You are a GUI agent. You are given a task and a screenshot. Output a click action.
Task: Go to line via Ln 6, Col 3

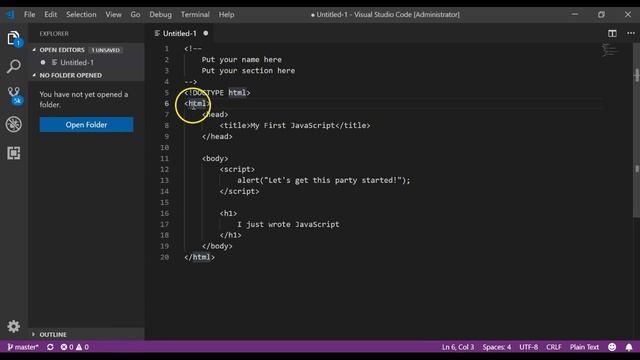pos(458,347)
